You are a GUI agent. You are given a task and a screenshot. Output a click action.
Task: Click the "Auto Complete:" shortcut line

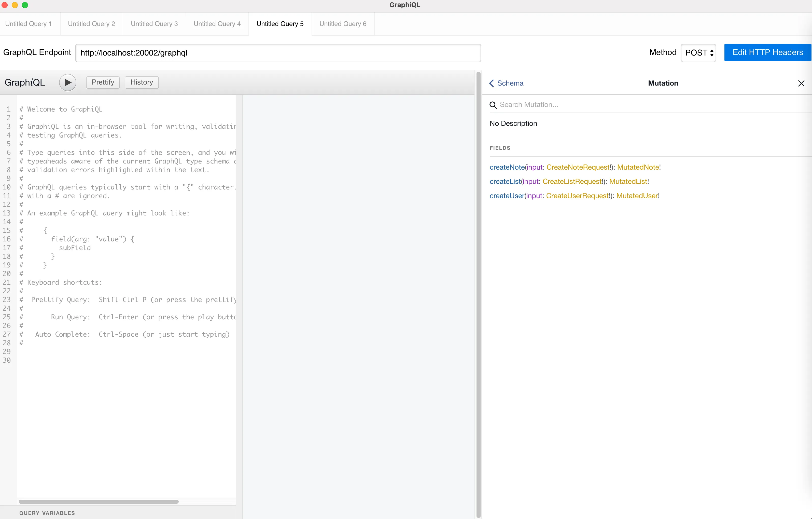tap(124, 334)
